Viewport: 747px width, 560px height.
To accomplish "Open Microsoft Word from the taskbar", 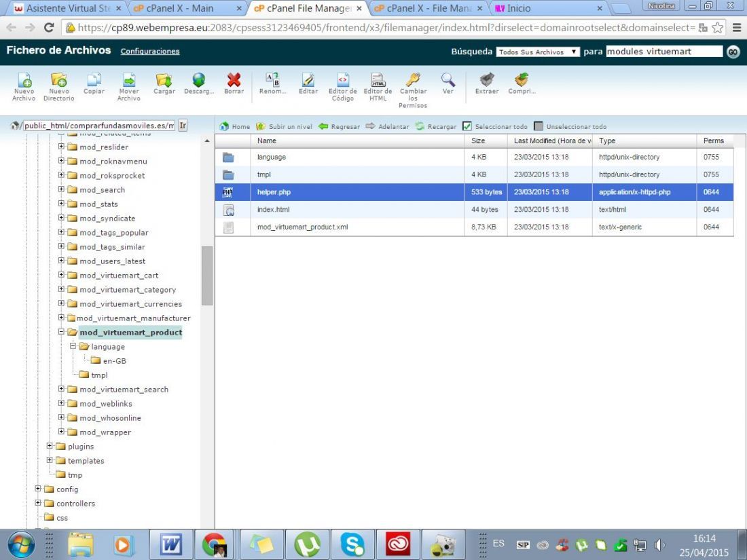I will point(171,544).
